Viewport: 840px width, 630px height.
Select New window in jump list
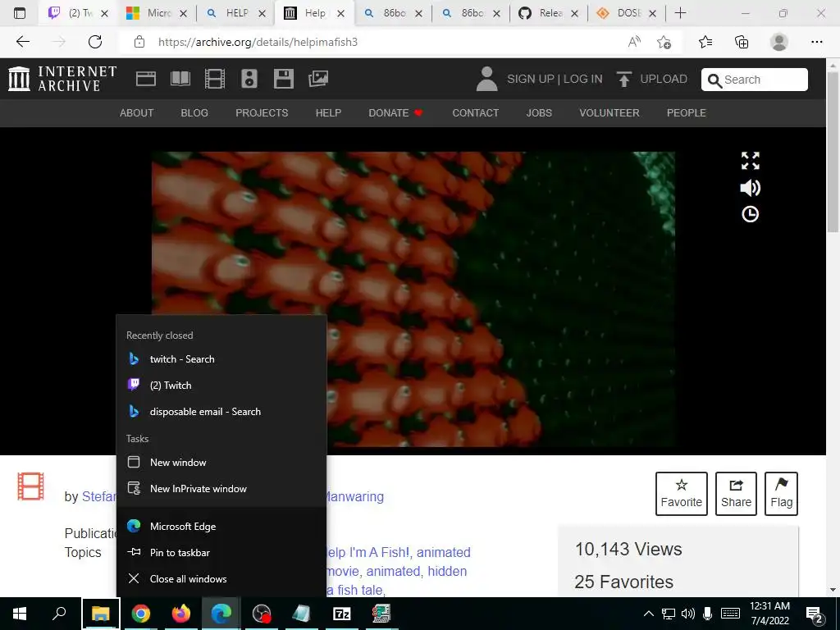coord(221,463)
